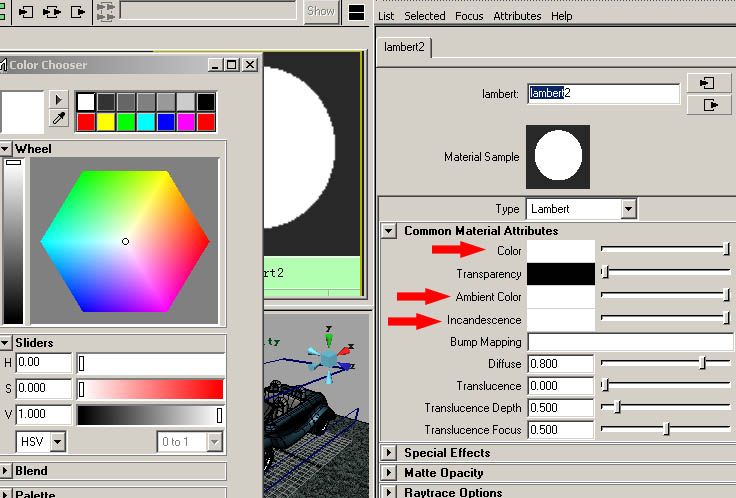Click the Transparency black swatch

561,274
